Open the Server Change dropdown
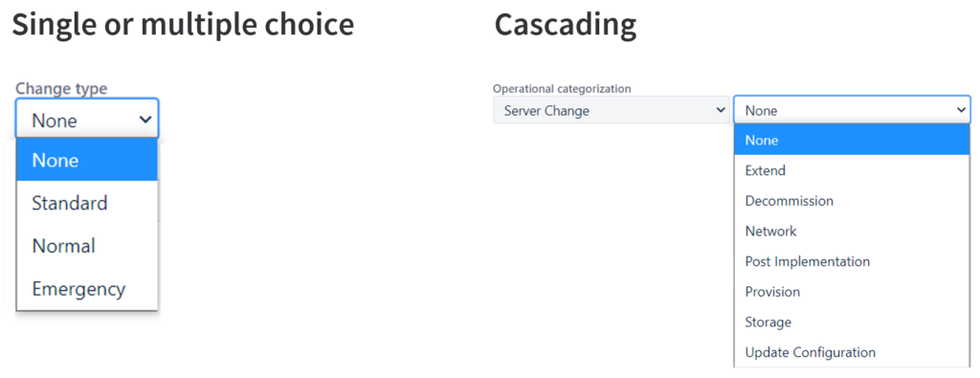 click(x=612, y=110)
